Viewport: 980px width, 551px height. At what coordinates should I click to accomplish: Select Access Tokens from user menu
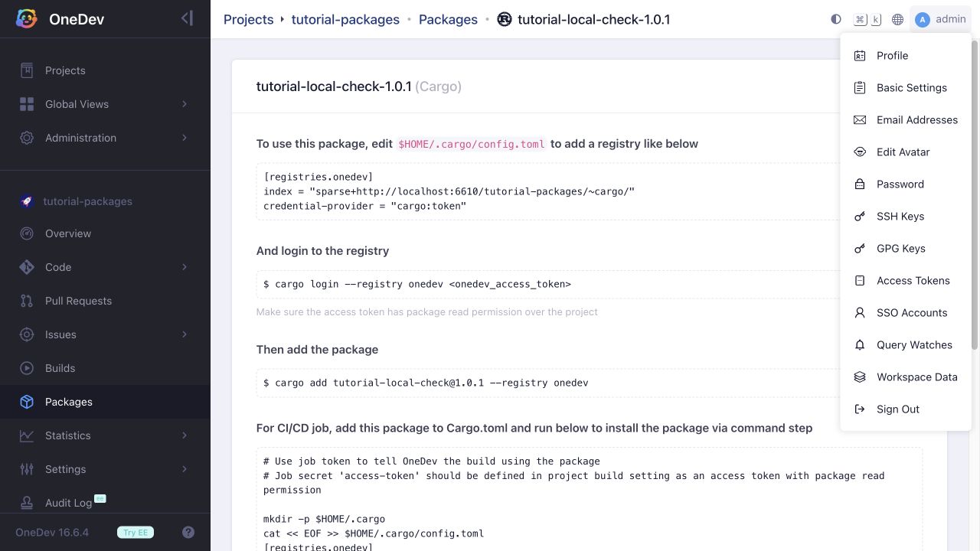906,281
